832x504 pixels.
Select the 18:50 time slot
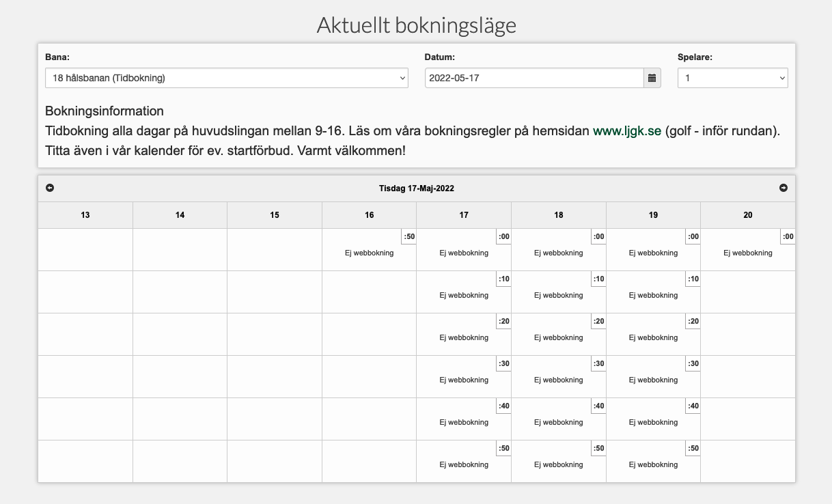[x=559, y=462]
